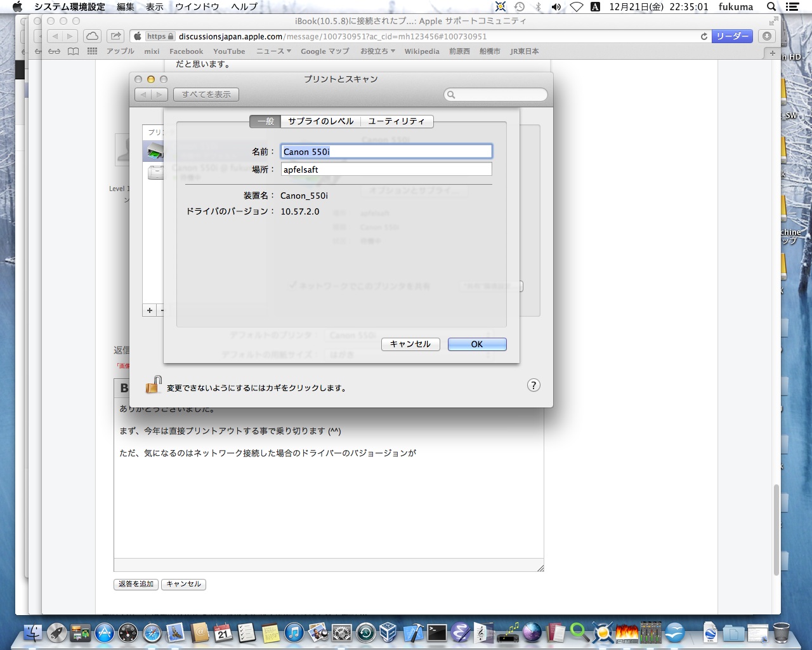
Task: Click the Safari リーダー button
Action: point(732,36)
